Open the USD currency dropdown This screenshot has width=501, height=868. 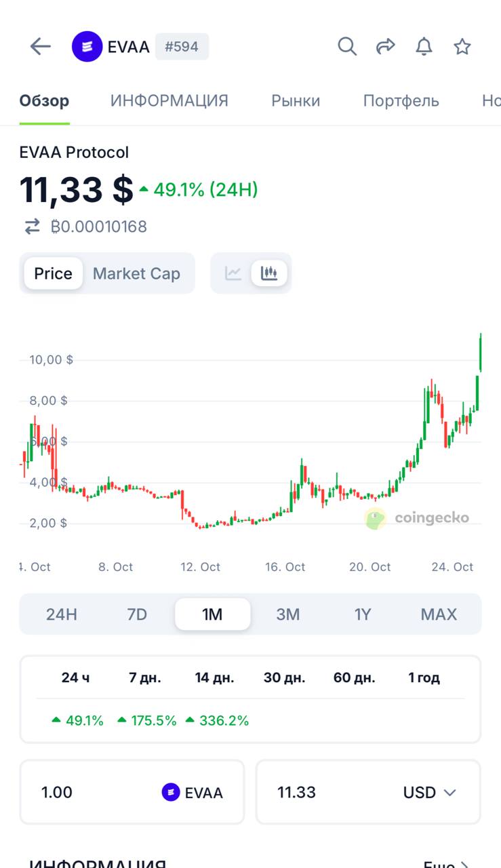point(430,792)
